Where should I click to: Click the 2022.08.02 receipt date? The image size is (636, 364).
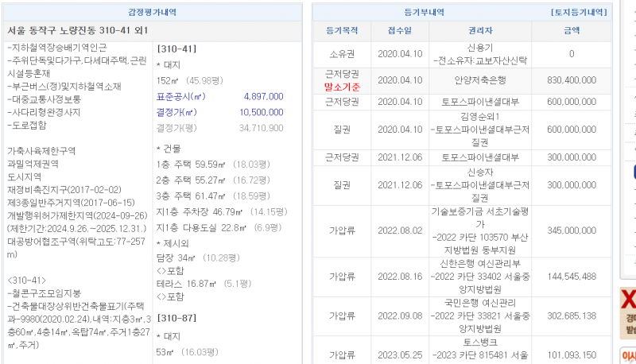(399, 230)
